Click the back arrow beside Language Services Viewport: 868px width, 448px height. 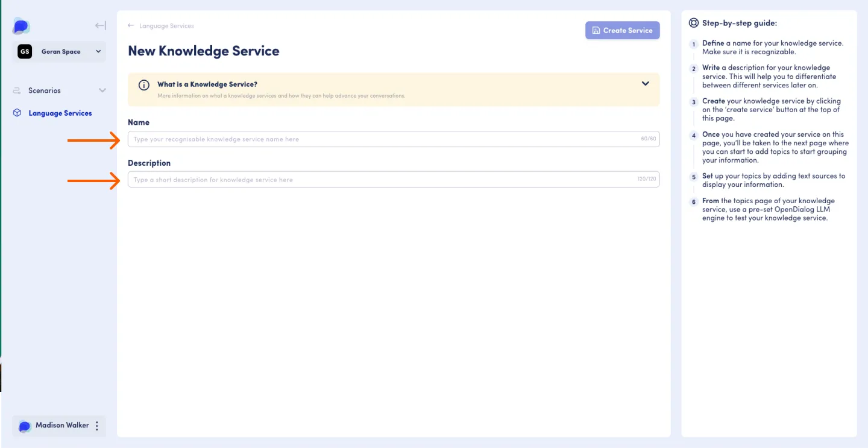131,26
